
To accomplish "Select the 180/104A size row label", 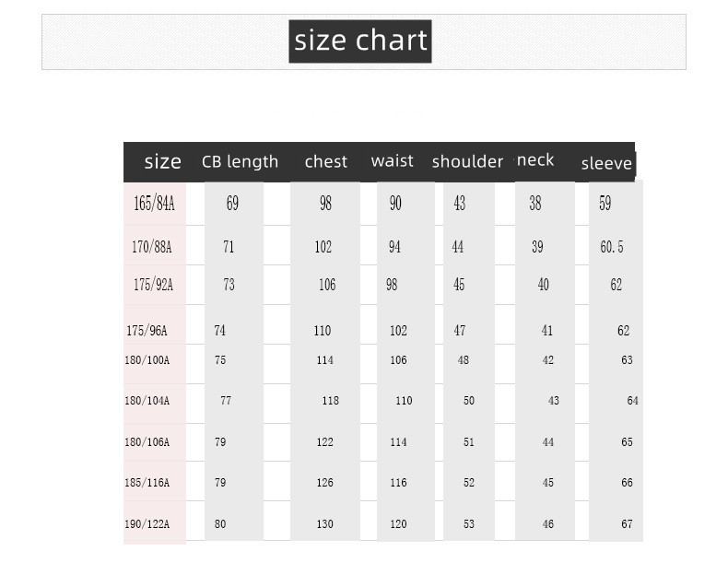I will (147, 401).
